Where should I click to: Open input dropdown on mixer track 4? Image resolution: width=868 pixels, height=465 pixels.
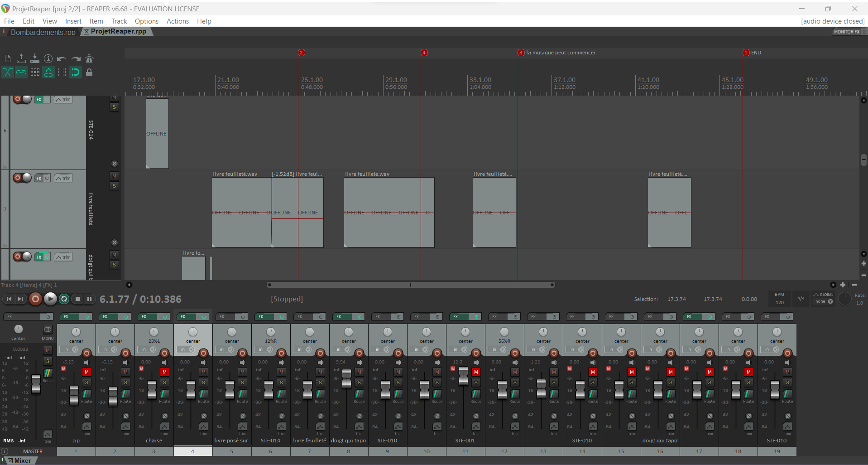click(x=187, y=349)
